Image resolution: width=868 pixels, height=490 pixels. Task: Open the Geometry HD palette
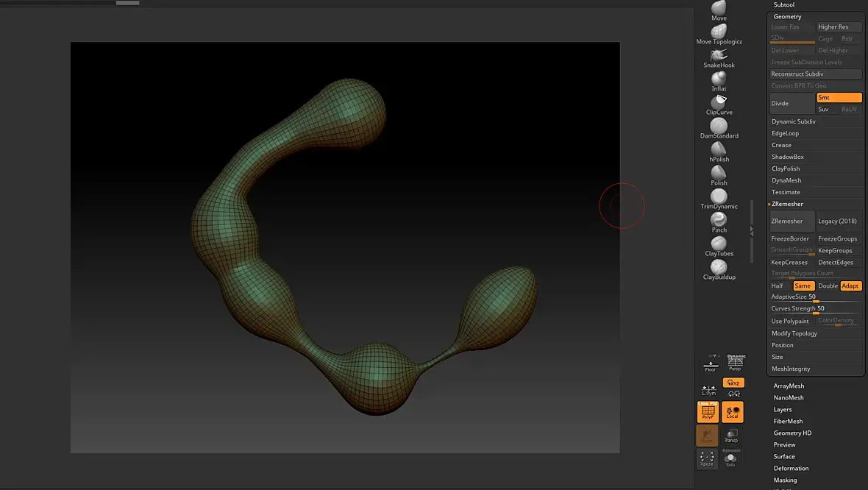(x=793, y=433)
